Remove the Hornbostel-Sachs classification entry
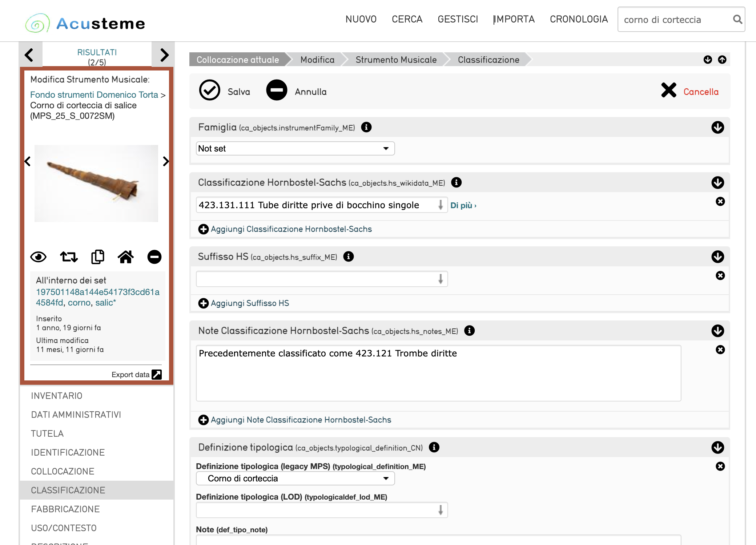The height and width of the screenshot is (545, 756). (720, 201)
